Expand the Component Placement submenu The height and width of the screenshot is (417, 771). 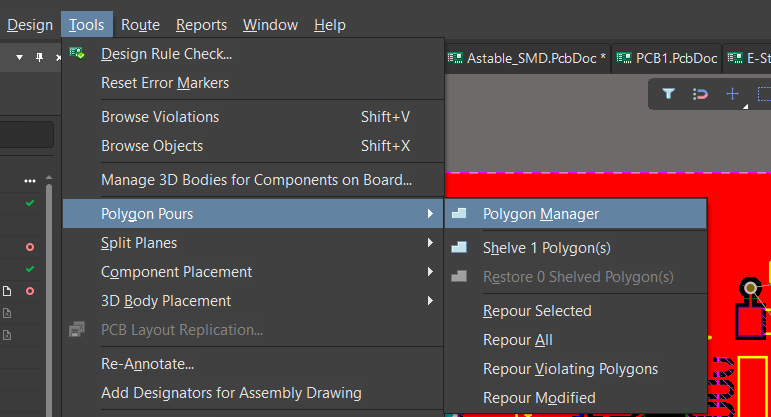coord(253,271)
